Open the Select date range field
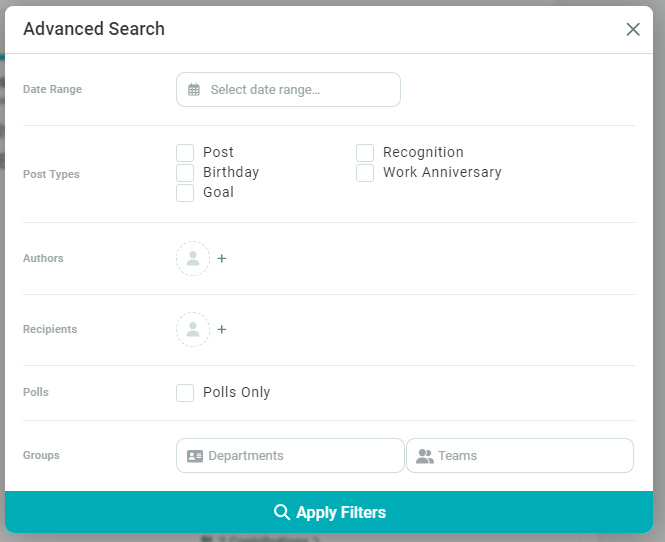 [x=288, y=90]
